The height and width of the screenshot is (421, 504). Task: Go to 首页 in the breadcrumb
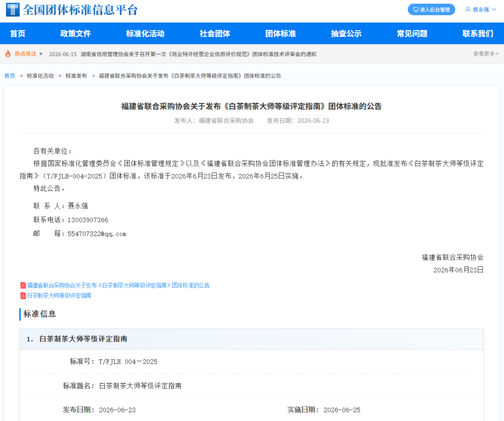pos(10,76)
